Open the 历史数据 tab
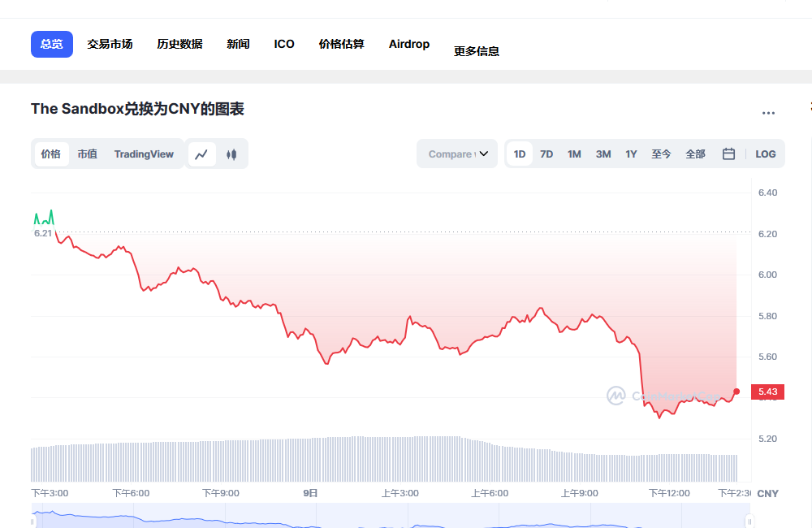Image resolution: width=812 pixels, height=528 pixels. click(x=179, y=44)
